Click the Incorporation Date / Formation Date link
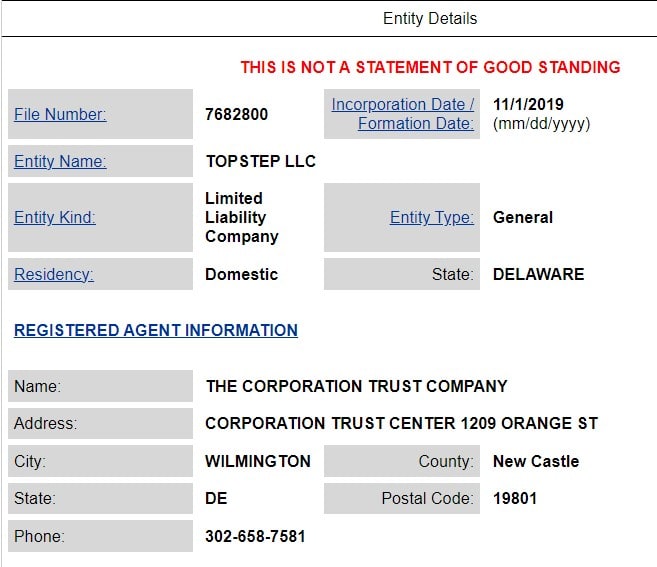 tap(403, 114)
